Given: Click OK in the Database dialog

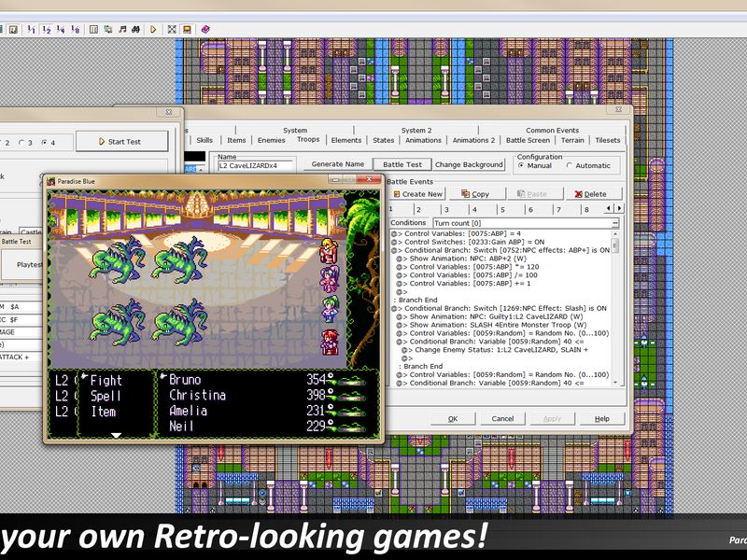Looking at the screenshot, I should click(x=453, y=418).
